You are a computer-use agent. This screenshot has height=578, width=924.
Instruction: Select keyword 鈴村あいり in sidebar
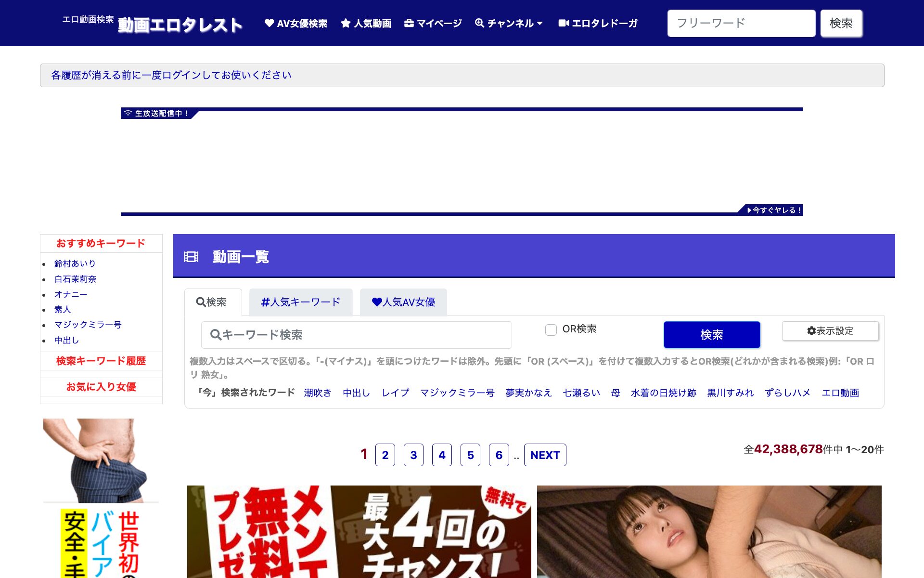pos(75,263)
